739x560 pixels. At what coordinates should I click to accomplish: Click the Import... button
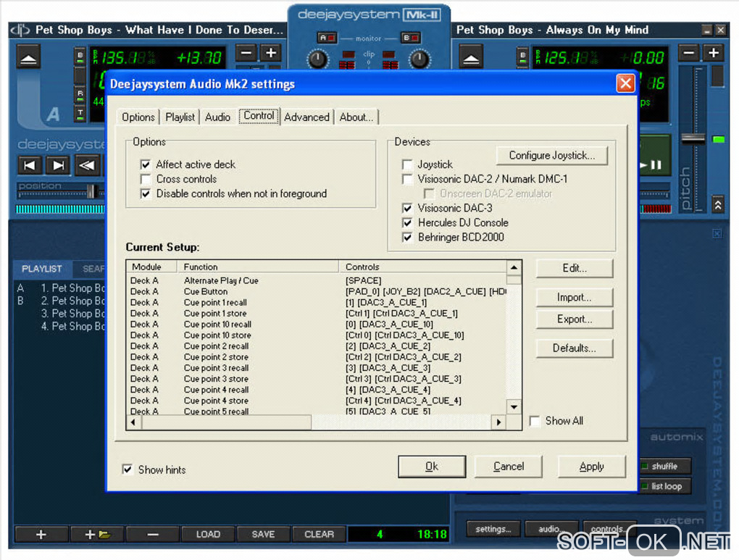coord(575,298)
